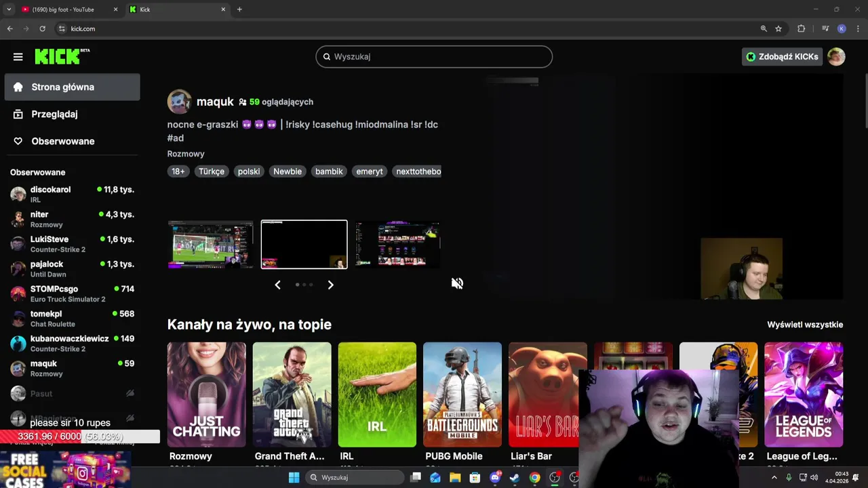Open LukiSteve Counter-Strike 2 channel
The width and height of the screenshot is (868, 488).
coord(72,244)
